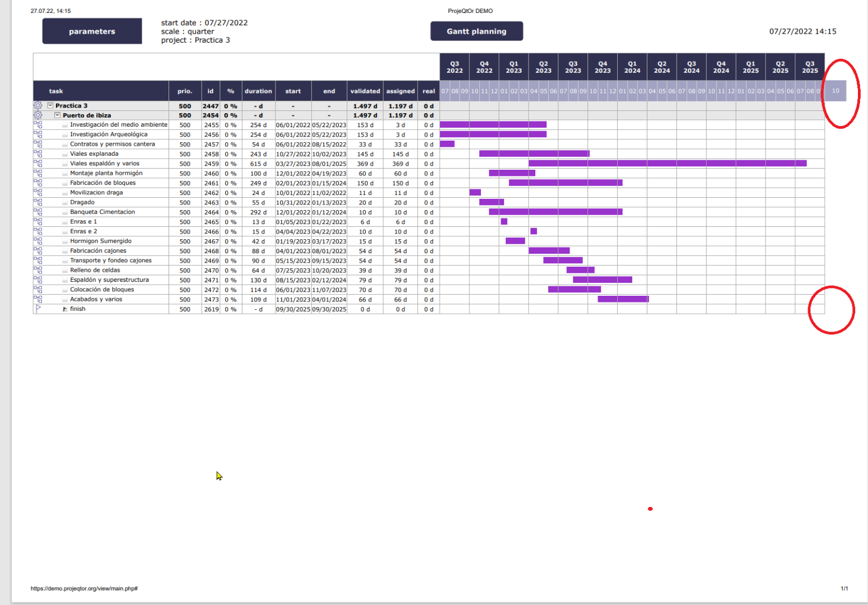Collapse the Puerto de ibiza group

57,115
